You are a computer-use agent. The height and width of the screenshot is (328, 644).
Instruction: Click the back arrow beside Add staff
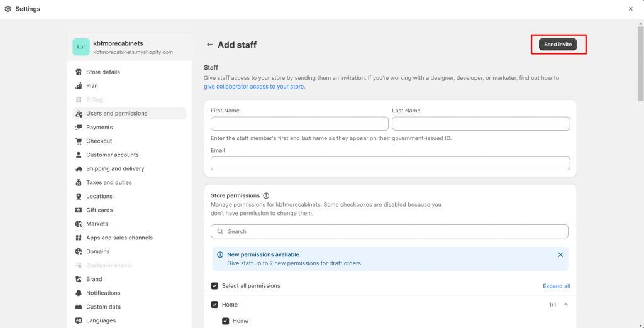[209, 45]
